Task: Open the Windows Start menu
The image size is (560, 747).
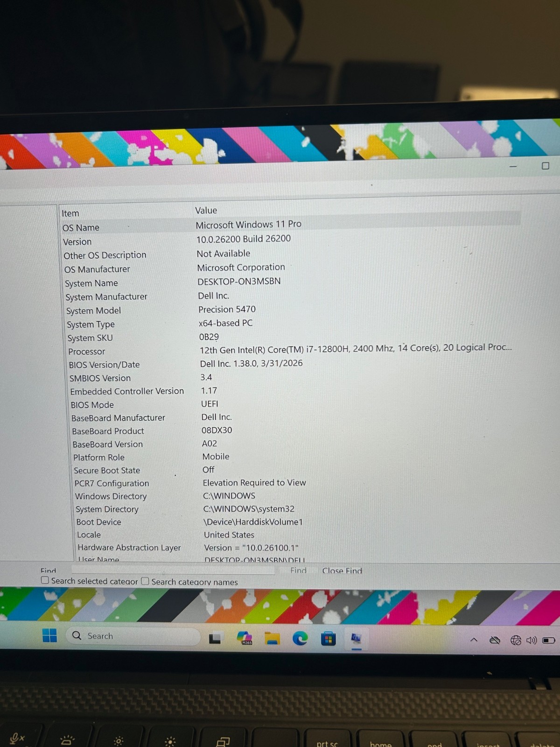Action: 49,635
